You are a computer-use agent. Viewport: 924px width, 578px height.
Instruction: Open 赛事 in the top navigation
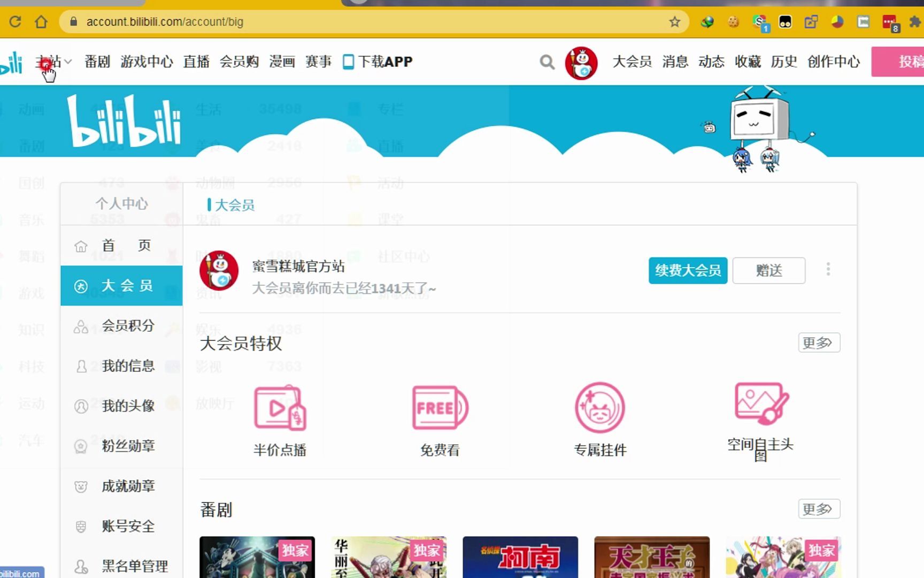tap(318, 62)
